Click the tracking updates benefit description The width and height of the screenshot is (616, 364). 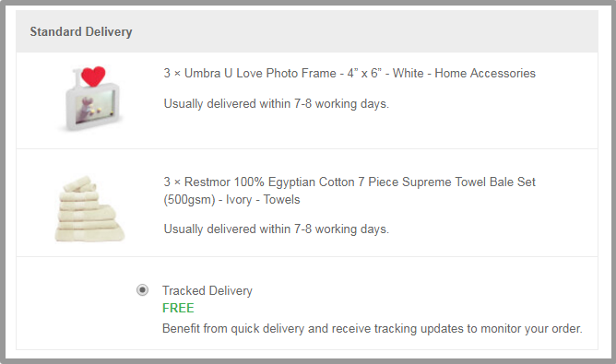click(372, 328)
